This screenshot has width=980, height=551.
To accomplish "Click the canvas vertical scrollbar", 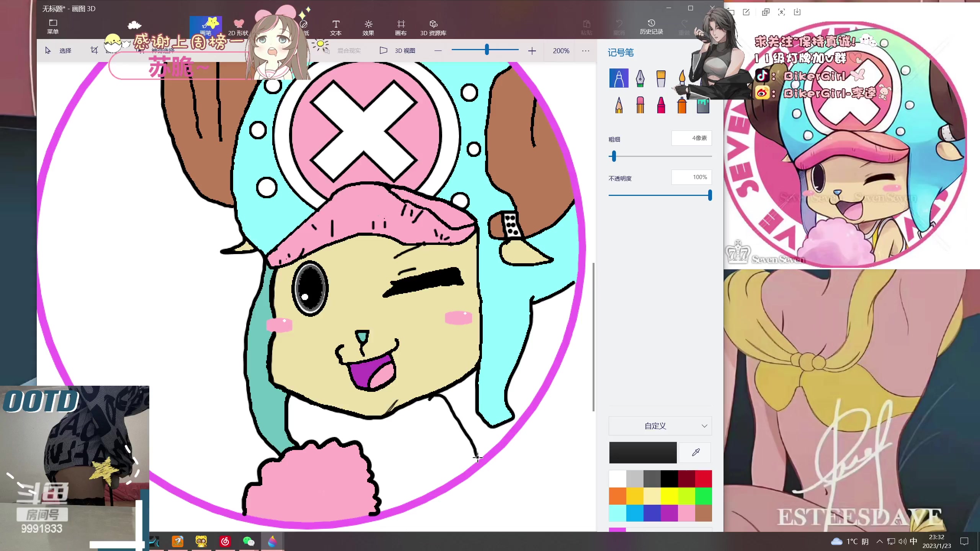I will (593, 337).
